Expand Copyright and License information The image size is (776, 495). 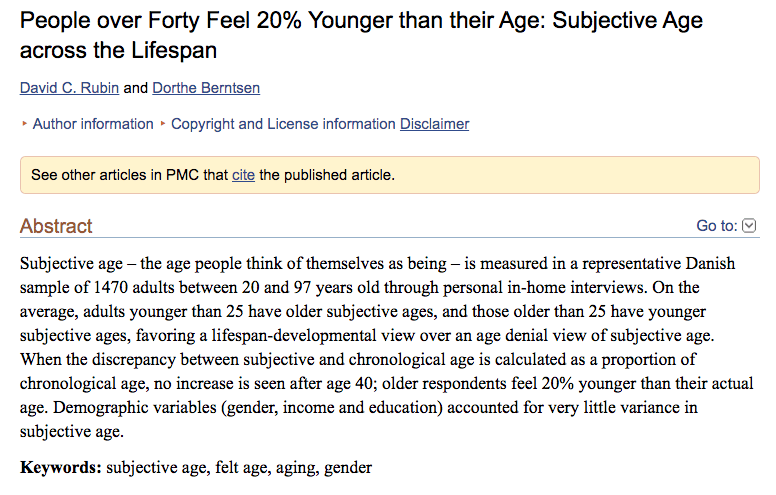tap(283, 124)
